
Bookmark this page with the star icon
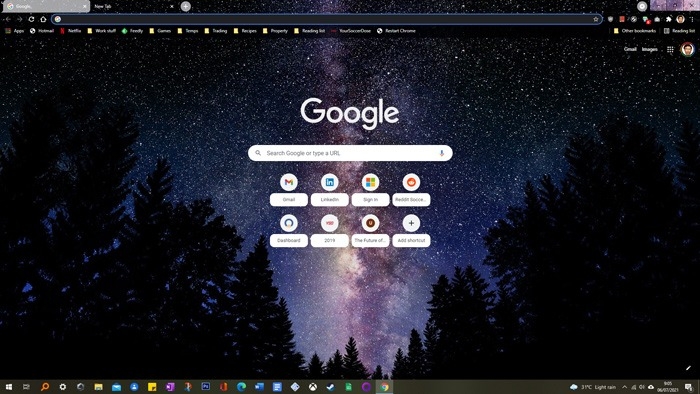[596, 19]
